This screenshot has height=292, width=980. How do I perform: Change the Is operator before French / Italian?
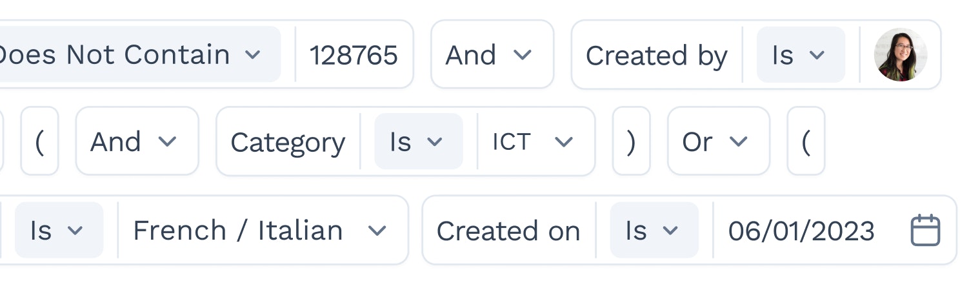[x=59, y=231]
